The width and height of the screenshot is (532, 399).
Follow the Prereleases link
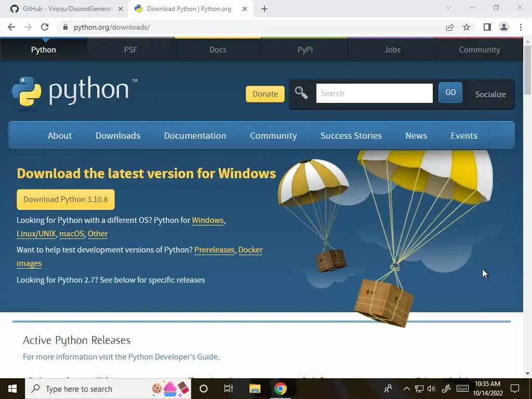(x=214, y=250)
